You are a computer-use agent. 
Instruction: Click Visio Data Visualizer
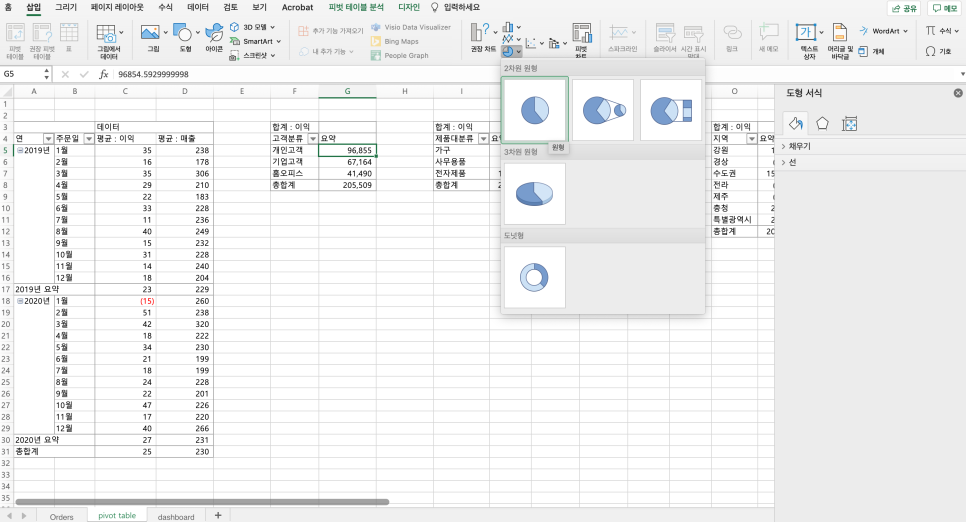pos(411,27)
